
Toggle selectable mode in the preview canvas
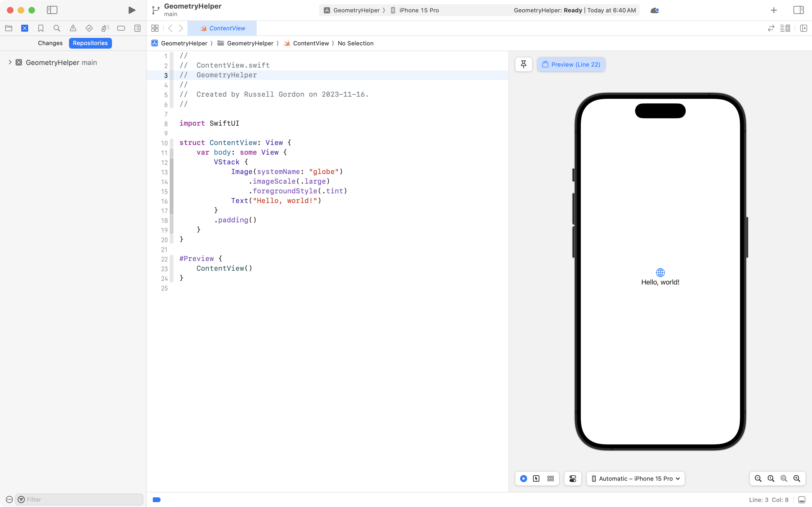tap(536, 479)
